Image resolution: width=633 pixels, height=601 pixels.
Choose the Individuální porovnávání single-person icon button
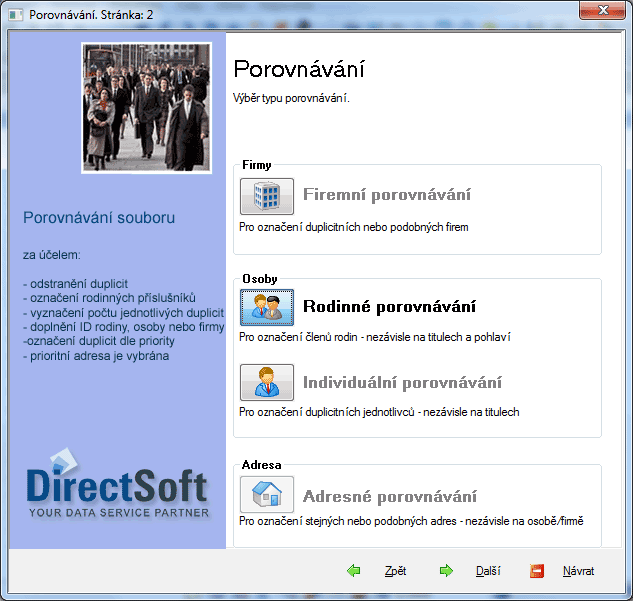267,382
